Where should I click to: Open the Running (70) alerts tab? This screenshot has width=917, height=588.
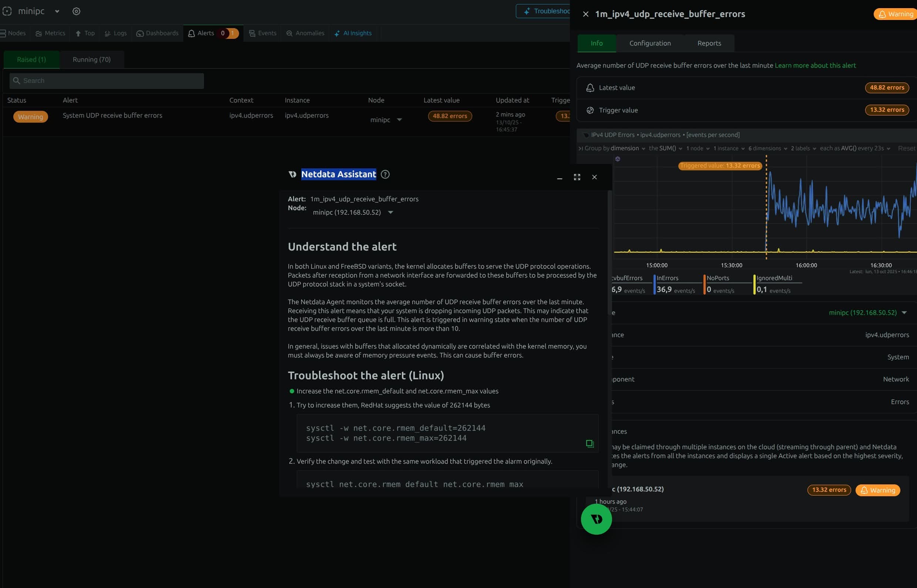click(x=92, y=60)
